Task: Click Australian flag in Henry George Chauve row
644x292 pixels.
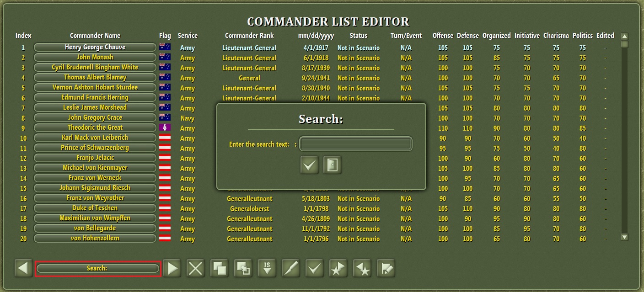Action: tap(165, 47)
